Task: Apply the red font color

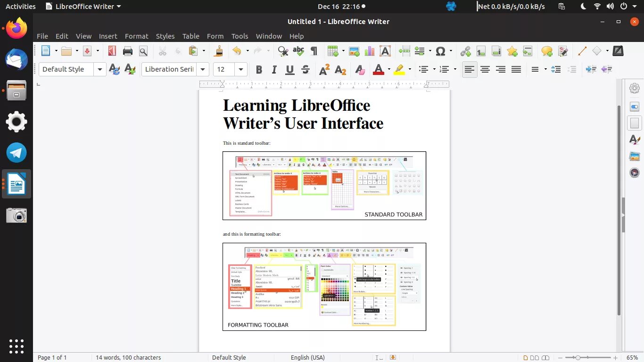Action: tap(379, 70)
